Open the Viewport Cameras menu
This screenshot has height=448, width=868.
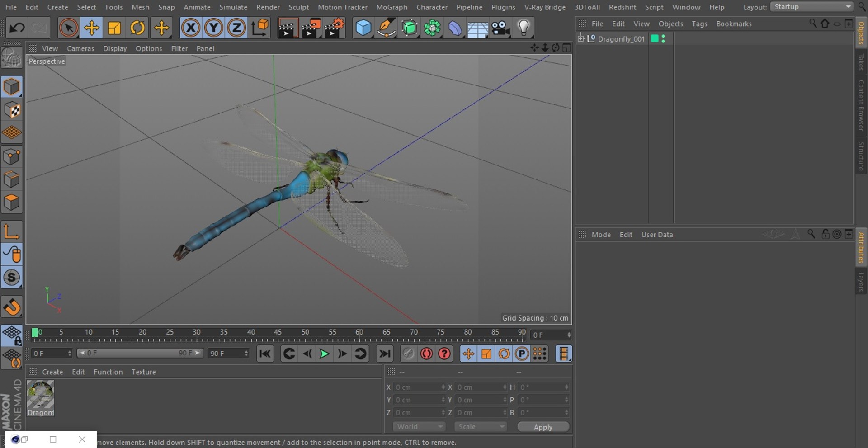pyautogui.click(x=80, y=48)
